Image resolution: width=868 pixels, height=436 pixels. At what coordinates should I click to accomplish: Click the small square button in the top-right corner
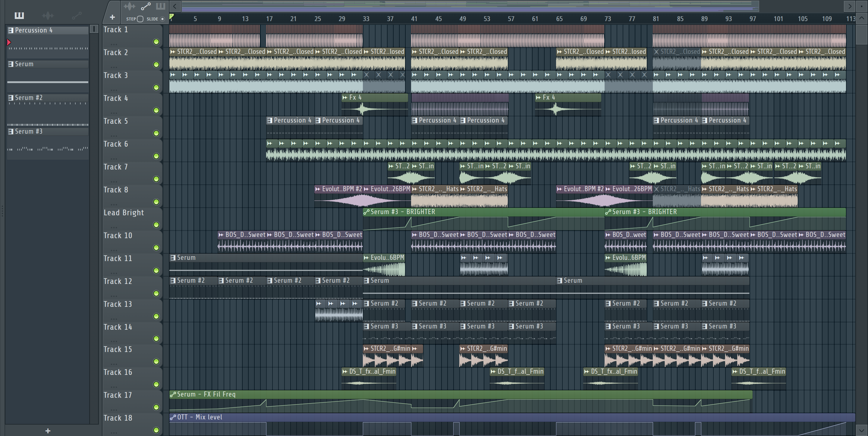pos(862,6)
